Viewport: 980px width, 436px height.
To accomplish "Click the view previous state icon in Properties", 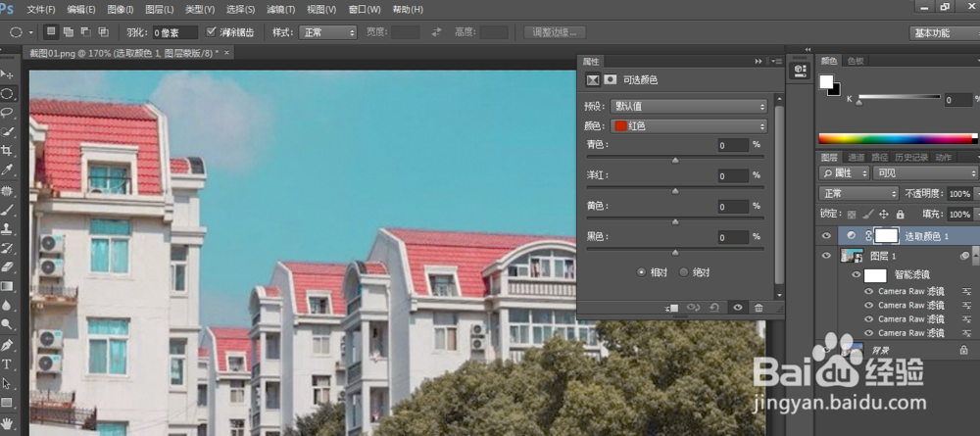I will [x=693, y=308].
